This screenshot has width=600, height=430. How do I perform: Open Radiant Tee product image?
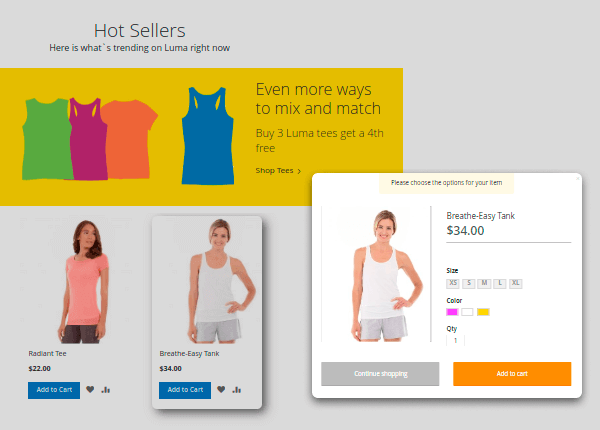(x=83, y=281)
